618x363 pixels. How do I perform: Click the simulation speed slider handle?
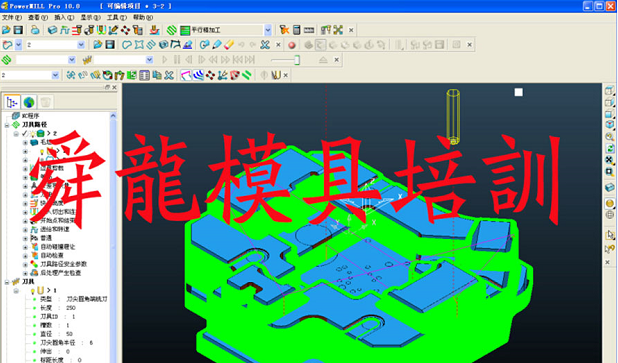297,60
